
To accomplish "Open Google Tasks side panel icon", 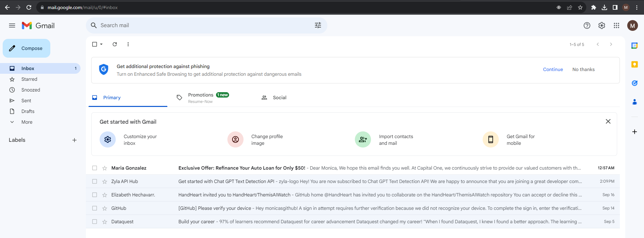I will coord(635,83).
